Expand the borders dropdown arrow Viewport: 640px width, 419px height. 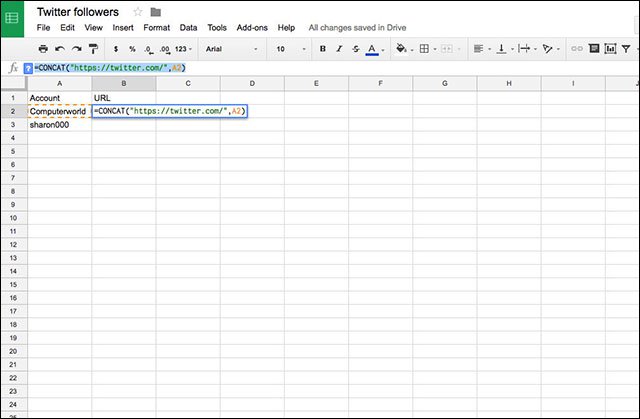click(x=435, y=49)
